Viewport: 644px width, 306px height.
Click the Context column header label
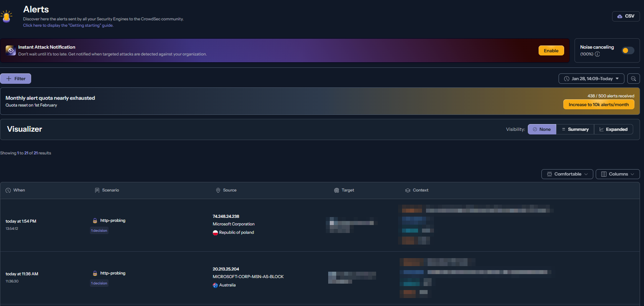tap(420, 190)
